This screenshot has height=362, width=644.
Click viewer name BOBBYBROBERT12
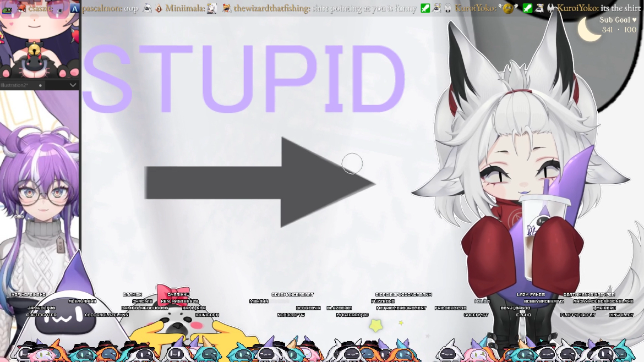pyautogui.click(x=544, y=301)
